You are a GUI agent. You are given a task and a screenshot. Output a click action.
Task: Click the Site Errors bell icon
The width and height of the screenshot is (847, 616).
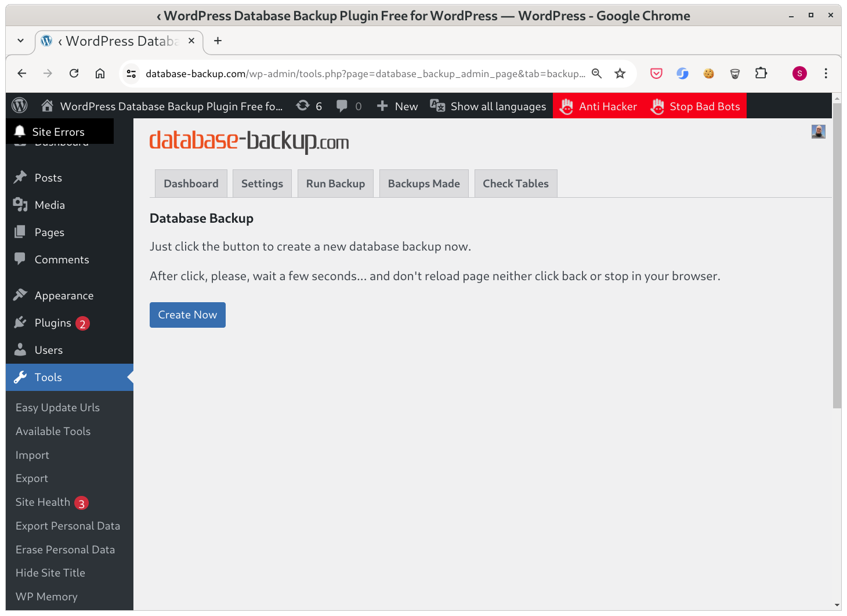click(x=20, y=131)
